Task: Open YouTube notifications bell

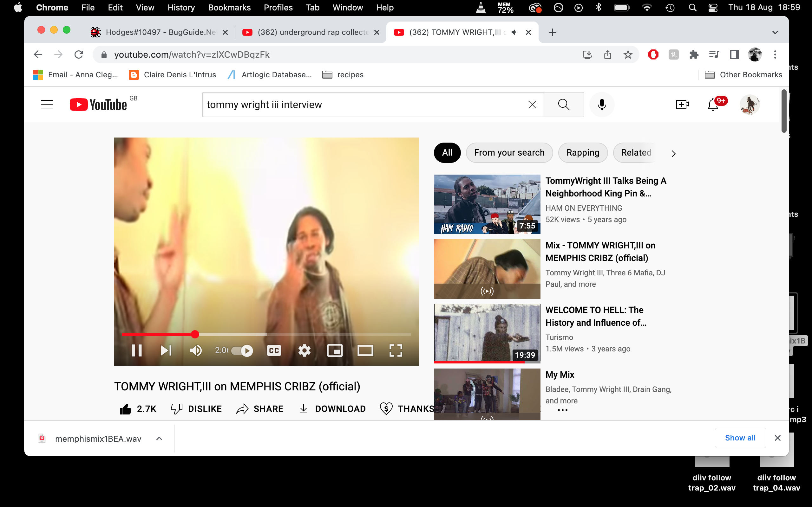Action: 713,105
